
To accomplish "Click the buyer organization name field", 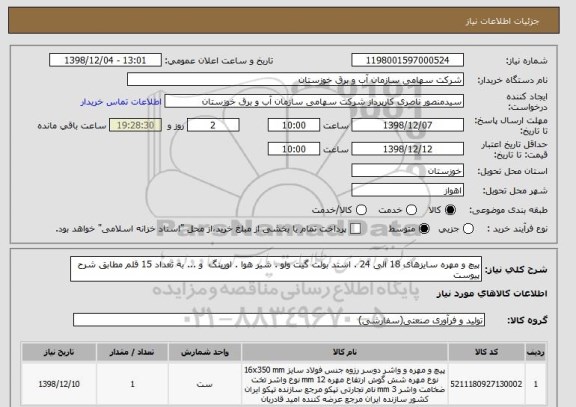I will [x=295, y=79].
